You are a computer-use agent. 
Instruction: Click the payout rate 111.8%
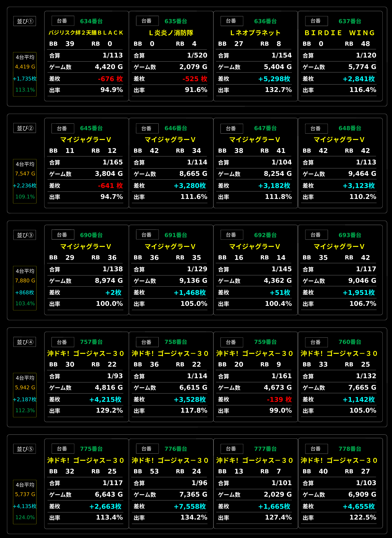(278, 197)
